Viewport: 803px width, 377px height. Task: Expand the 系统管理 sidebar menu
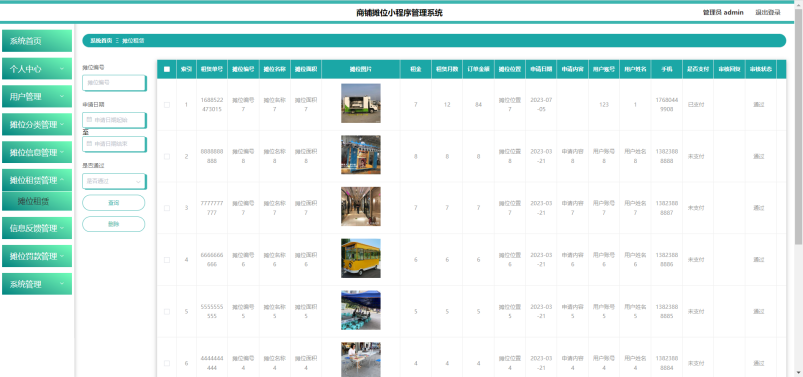tap(37, 284)
